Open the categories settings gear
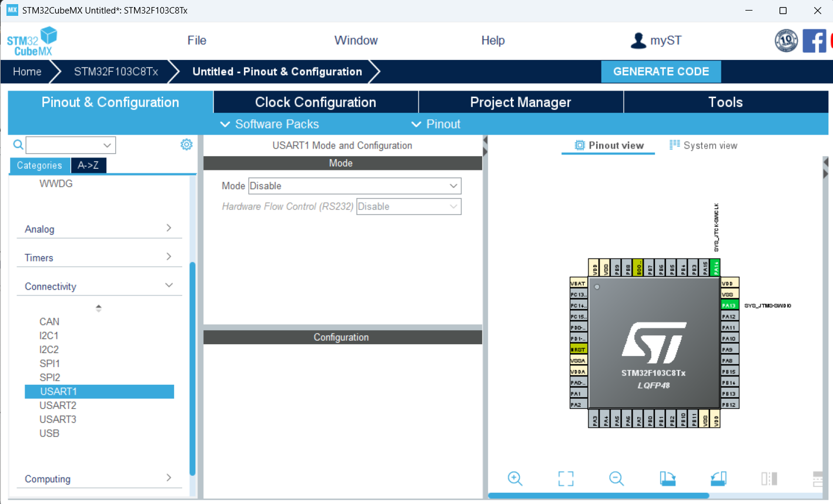This screenshot has width=833, height=504. [186, 144]
